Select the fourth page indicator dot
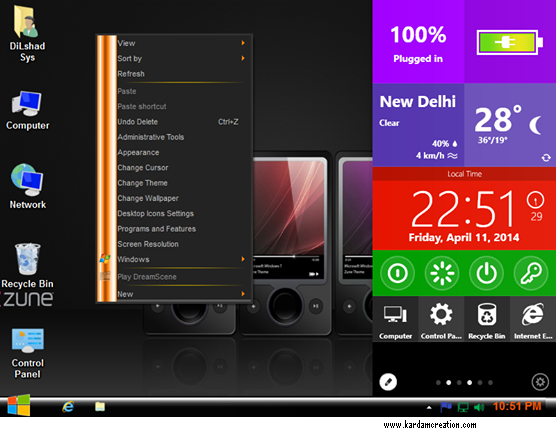557x434 pixels. point(470,383)
